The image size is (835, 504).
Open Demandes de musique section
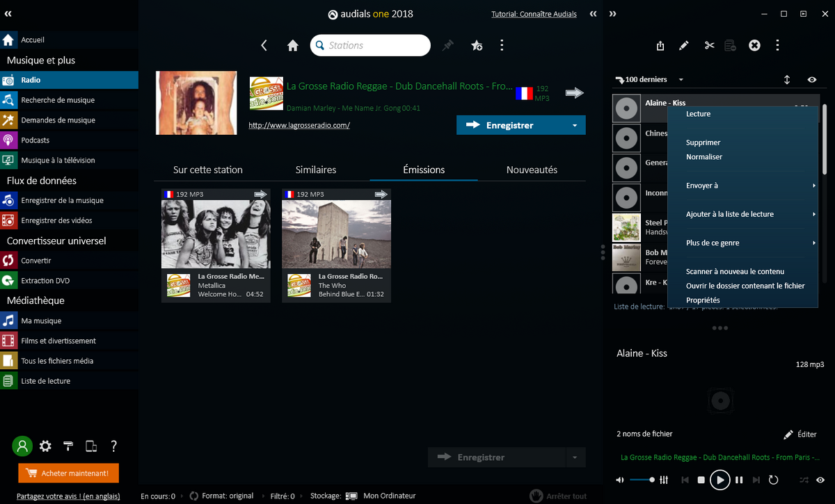coord(69,120)
